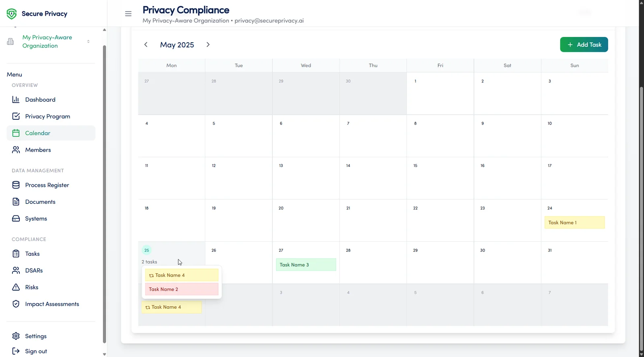Open Impact Assessments shield icon
This screenshot has height=357, width=644.
click(x=16, y=304)
